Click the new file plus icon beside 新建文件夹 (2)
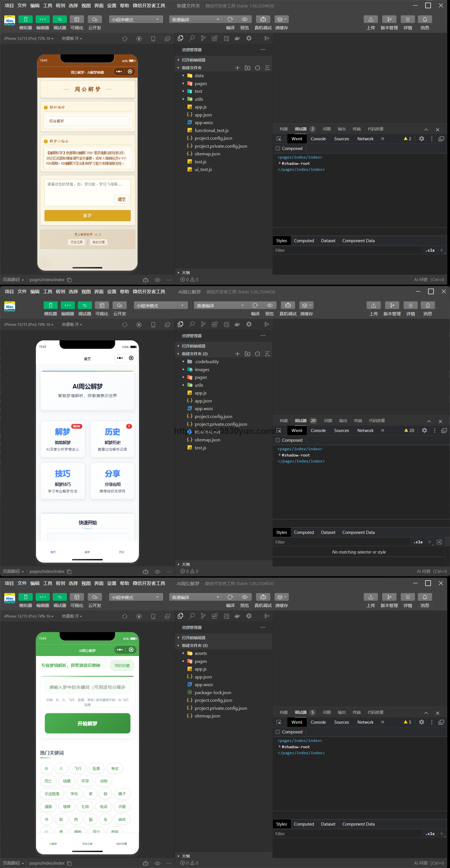450x868 pixels. [237, 354]
